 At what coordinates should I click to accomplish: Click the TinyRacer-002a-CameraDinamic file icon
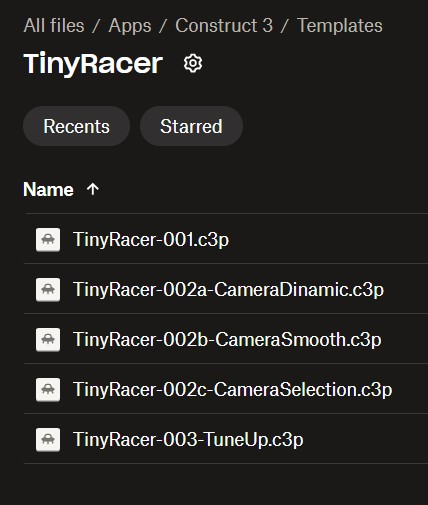tap(48, 290)
